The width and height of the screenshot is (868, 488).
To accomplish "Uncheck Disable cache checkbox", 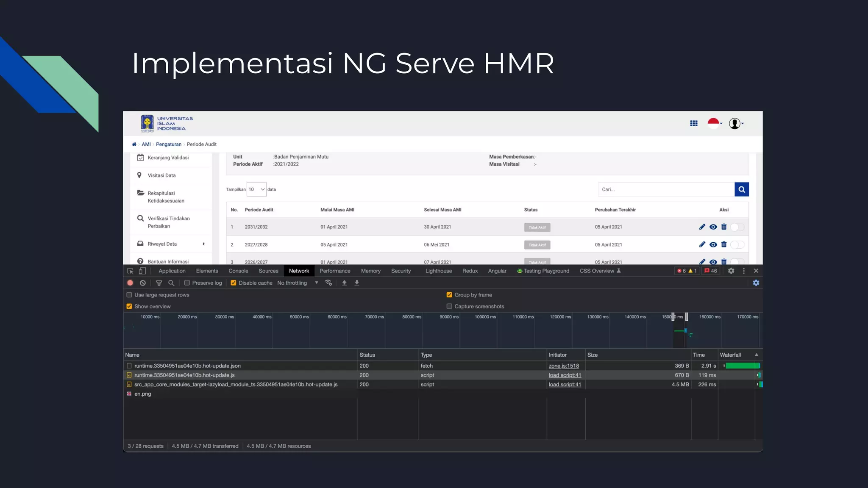I will pos(233,283).
